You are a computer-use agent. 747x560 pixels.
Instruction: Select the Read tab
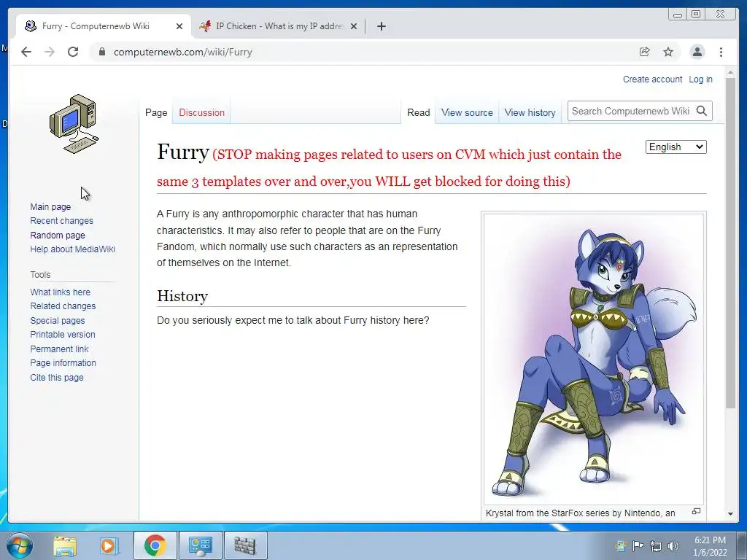pos(418,112)
